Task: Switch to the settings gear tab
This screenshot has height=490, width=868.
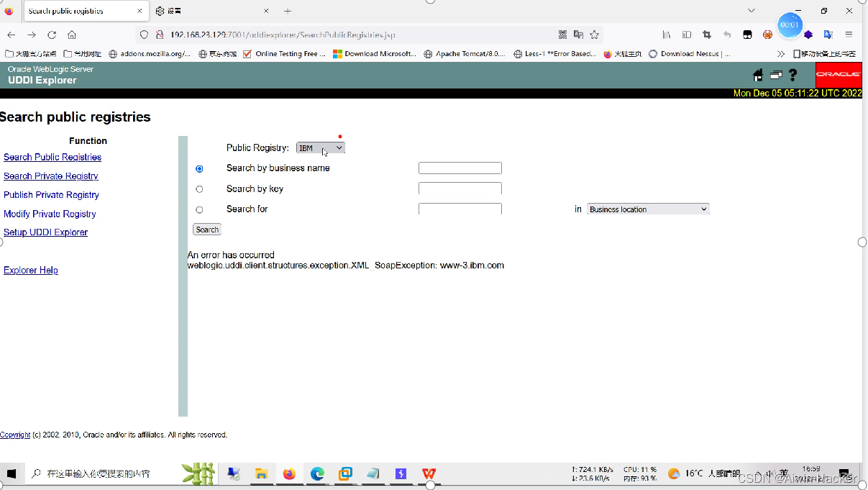Action: pyautogui.click(x=213, y=11)
